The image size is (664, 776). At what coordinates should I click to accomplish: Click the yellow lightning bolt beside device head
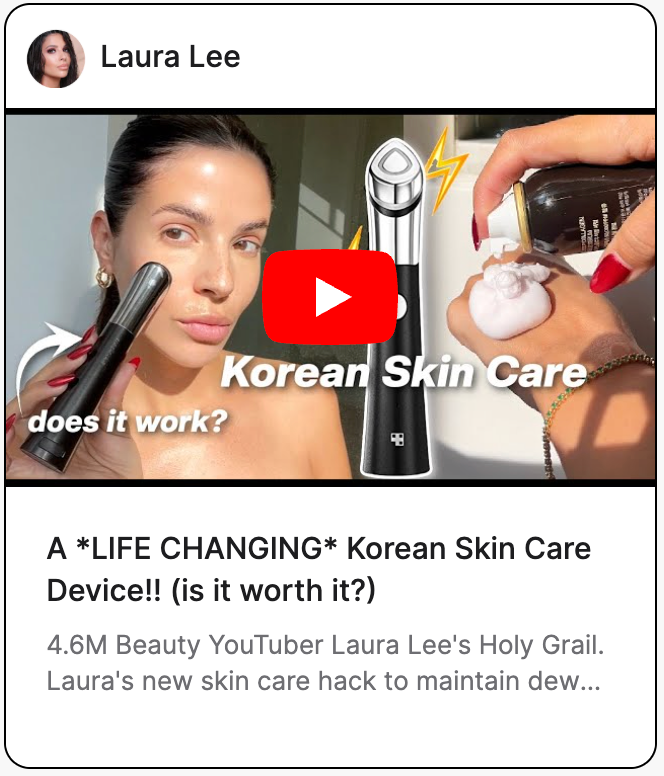tap(444, 169)
